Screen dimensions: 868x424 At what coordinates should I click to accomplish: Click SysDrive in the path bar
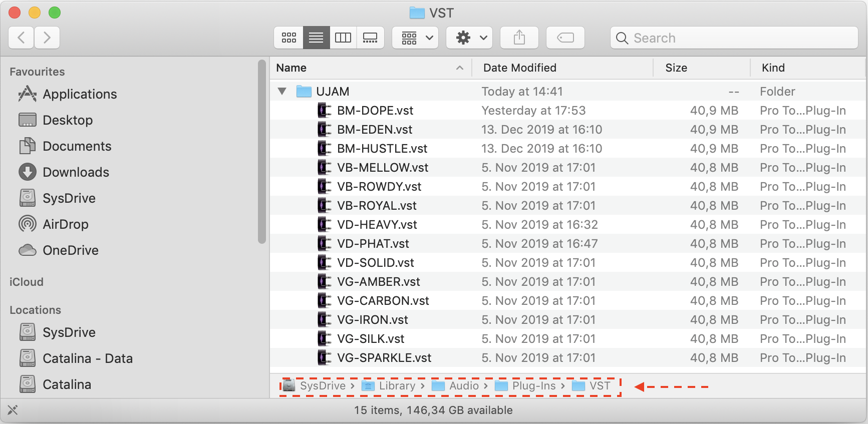point(314,385)
